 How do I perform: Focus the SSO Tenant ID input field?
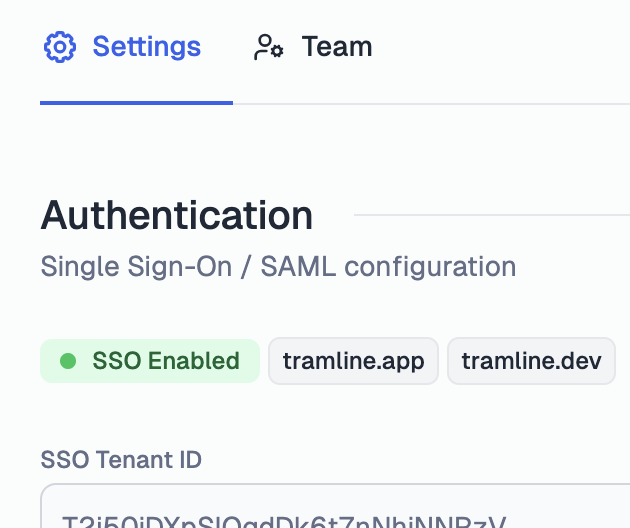click(x=335, y=506)
